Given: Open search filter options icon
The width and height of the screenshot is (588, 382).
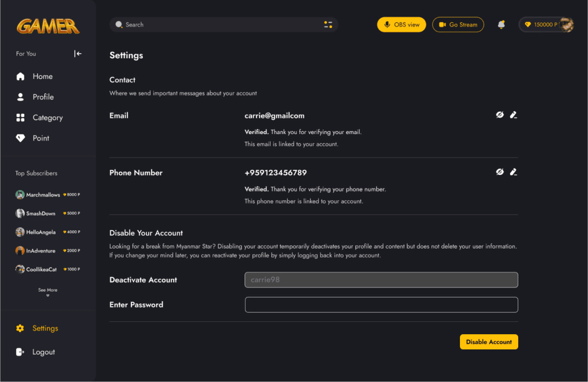Looking at the screenshot, I should pos(328,25).
